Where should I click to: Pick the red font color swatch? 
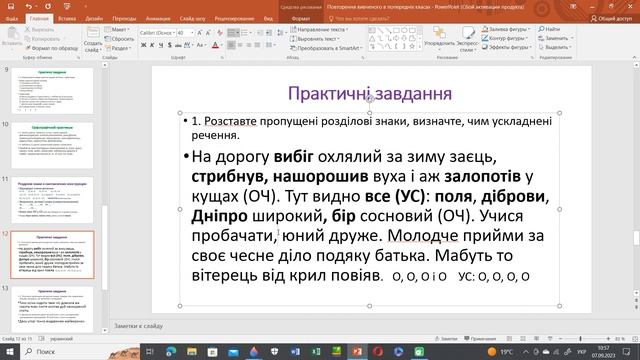[215, 45]
